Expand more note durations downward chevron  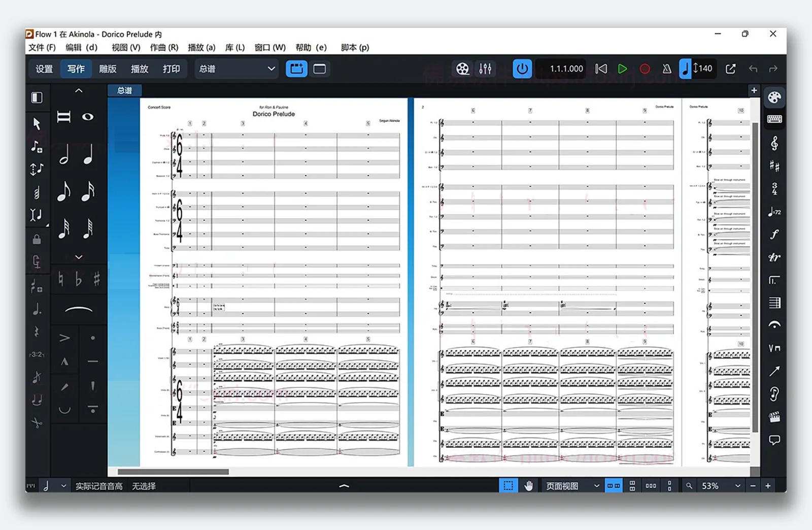(x=79, y=257)
